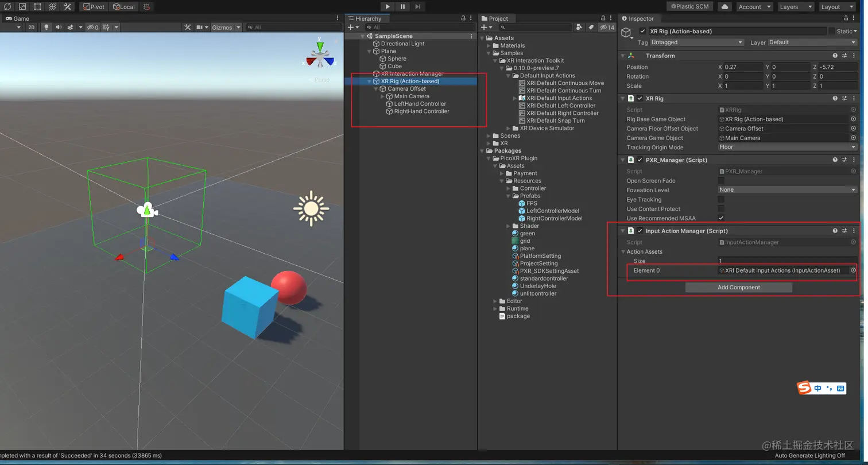The height and width of the screenshot is (465, 868).
Task: Click the grid snapping icon beside Local
Action: [x=146, y=7]
